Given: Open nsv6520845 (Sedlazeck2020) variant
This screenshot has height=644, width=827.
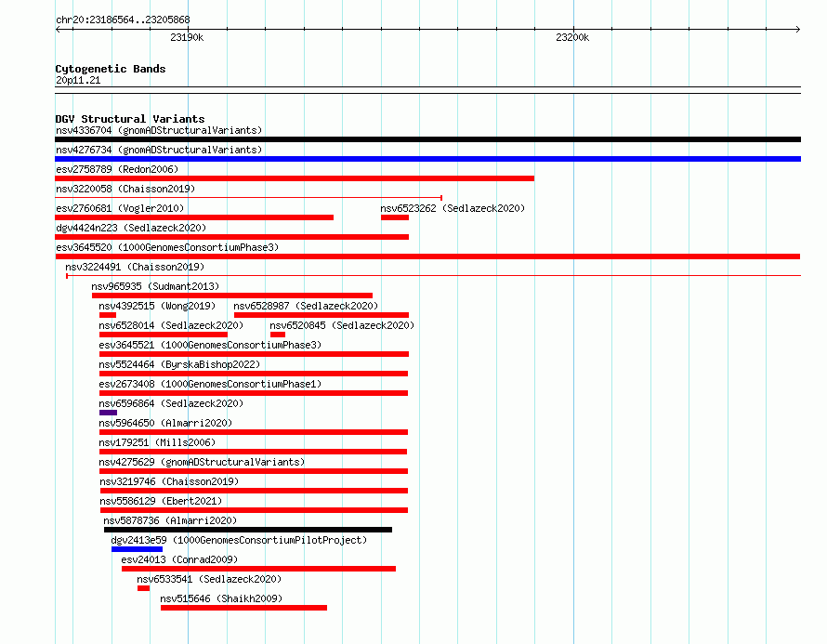Looking at the screenshot, I should [342, 325].
